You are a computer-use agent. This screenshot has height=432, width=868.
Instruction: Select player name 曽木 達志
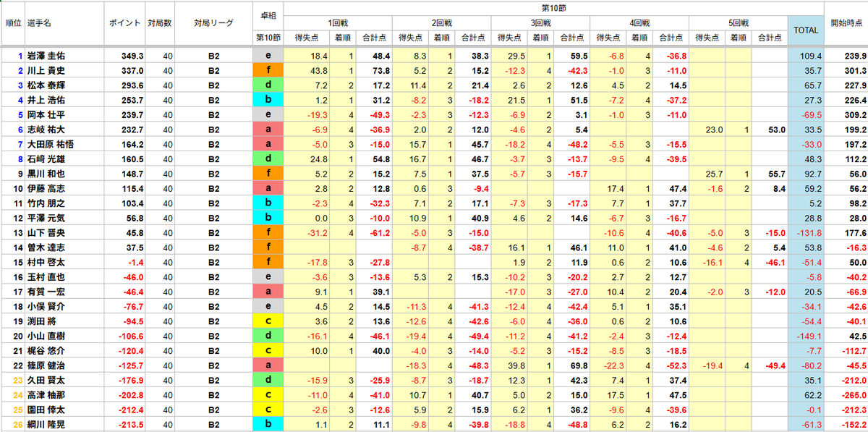pyautogui.click(x=46, y=247)
